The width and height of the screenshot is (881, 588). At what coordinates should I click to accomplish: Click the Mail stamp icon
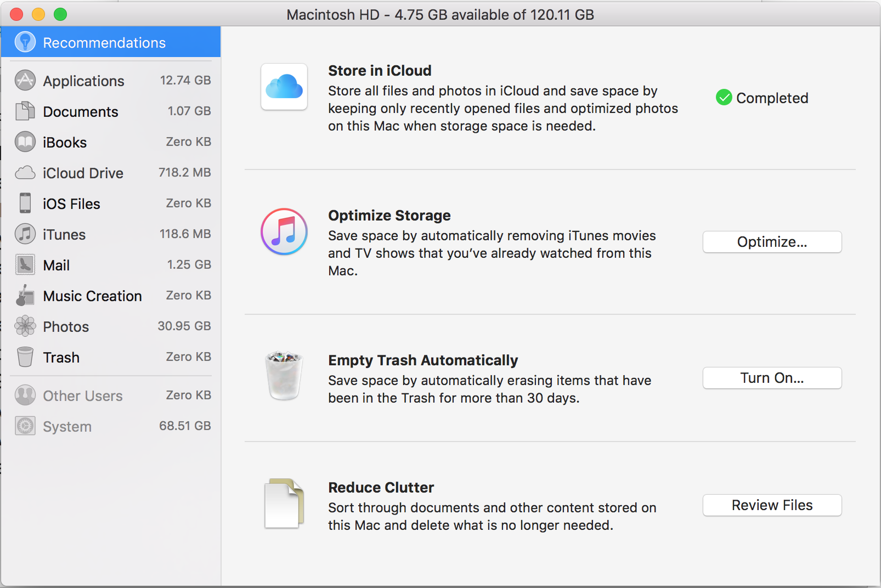25,265
